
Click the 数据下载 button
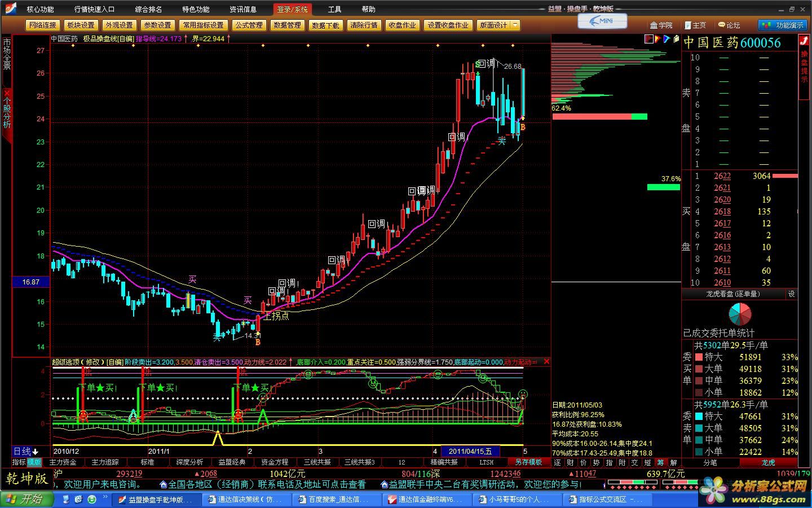325,25
